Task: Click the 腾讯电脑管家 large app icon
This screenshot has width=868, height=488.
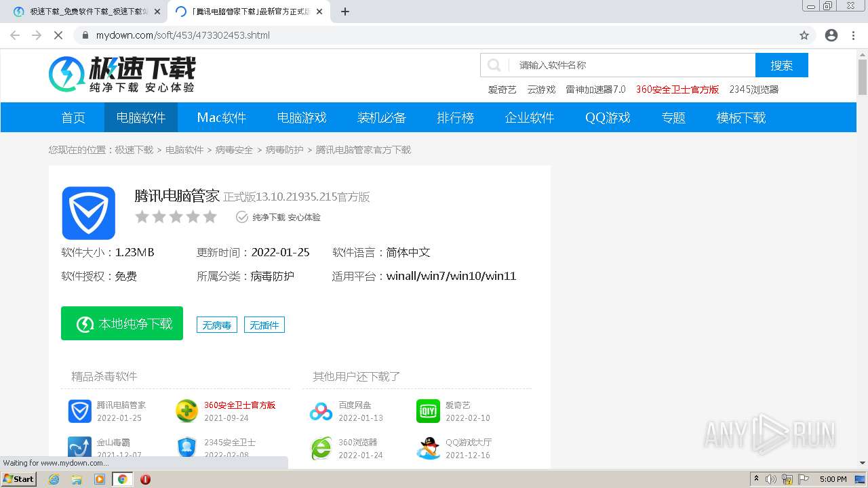Action: click(x=89, y=213)
